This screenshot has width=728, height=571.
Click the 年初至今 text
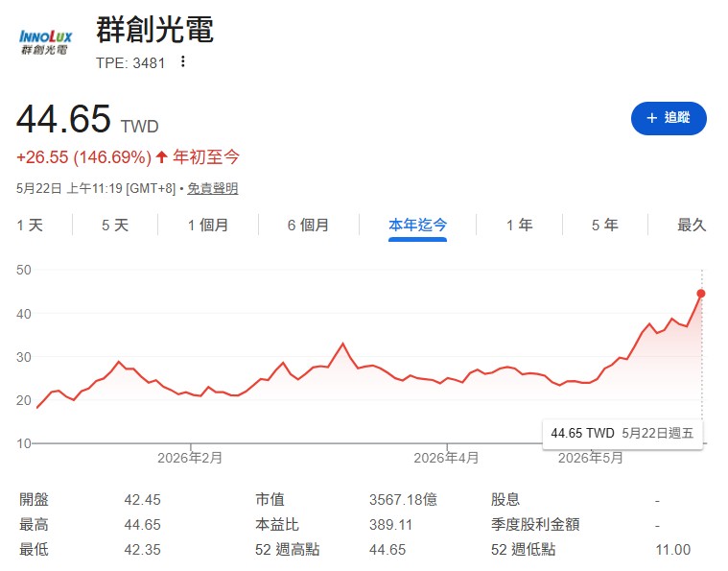point(206,157)
